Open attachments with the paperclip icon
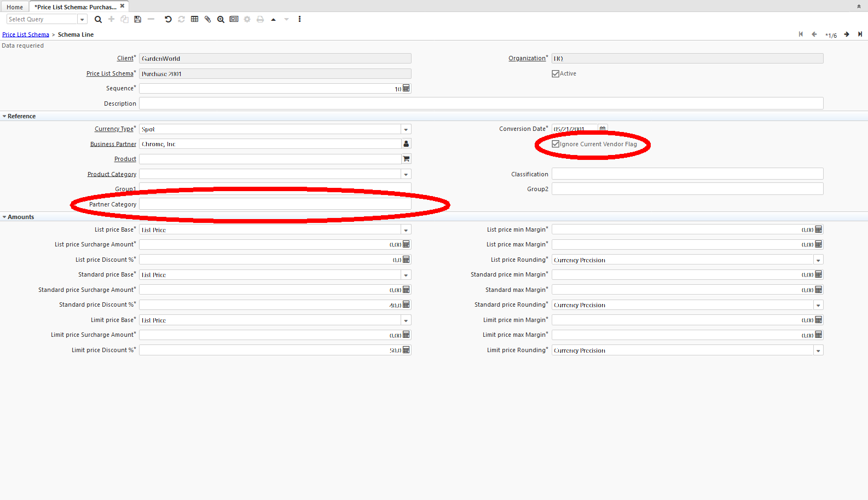Image resolution: width=868 pixels, height=500 pixels. point(207,19)
